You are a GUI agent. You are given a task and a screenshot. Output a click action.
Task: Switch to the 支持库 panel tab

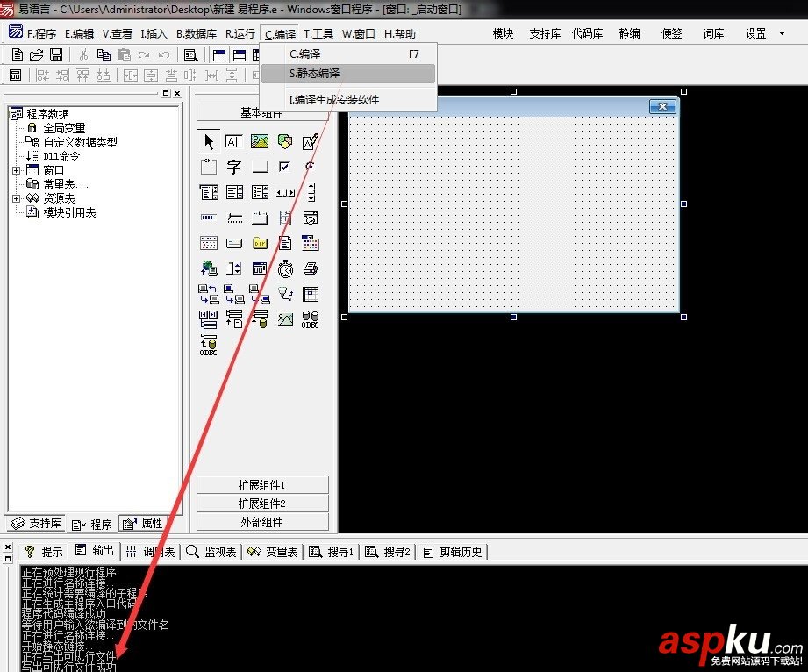tap(36, 524)
